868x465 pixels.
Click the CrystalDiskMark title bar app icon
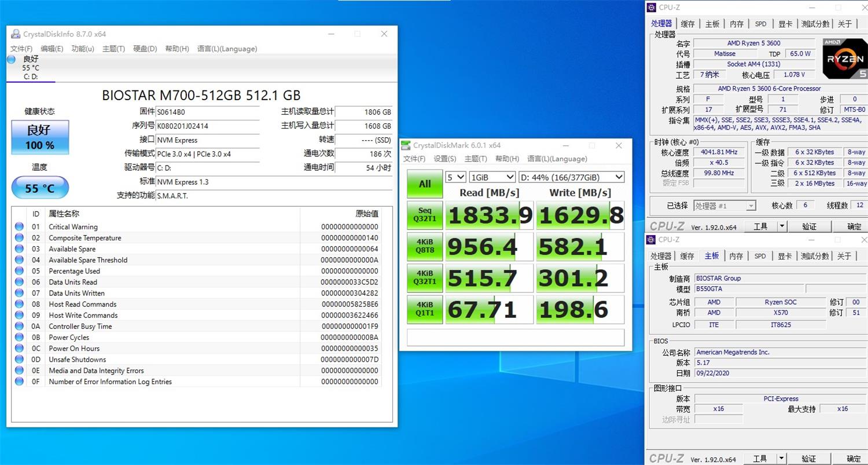pos(406,145)
